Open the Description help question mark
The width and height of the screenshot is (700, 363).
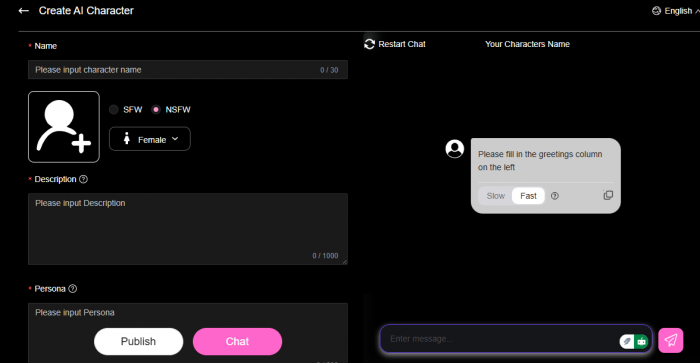[83, 179]
